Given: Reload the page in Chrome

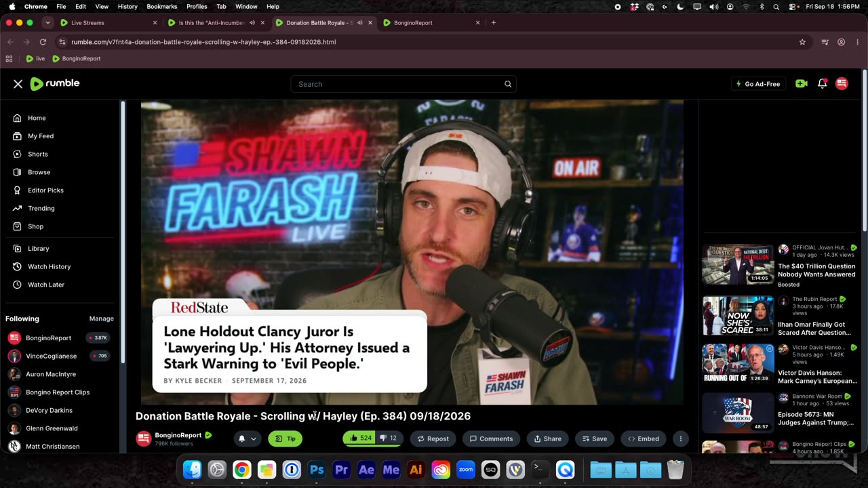Looking at the screenshot, I should pos(43,42).
